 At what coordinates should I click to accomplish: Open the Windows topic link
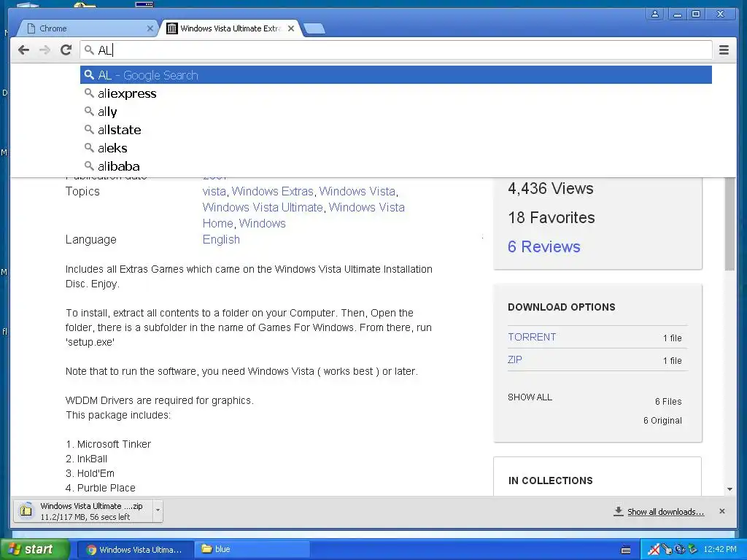tap(262, 223)
